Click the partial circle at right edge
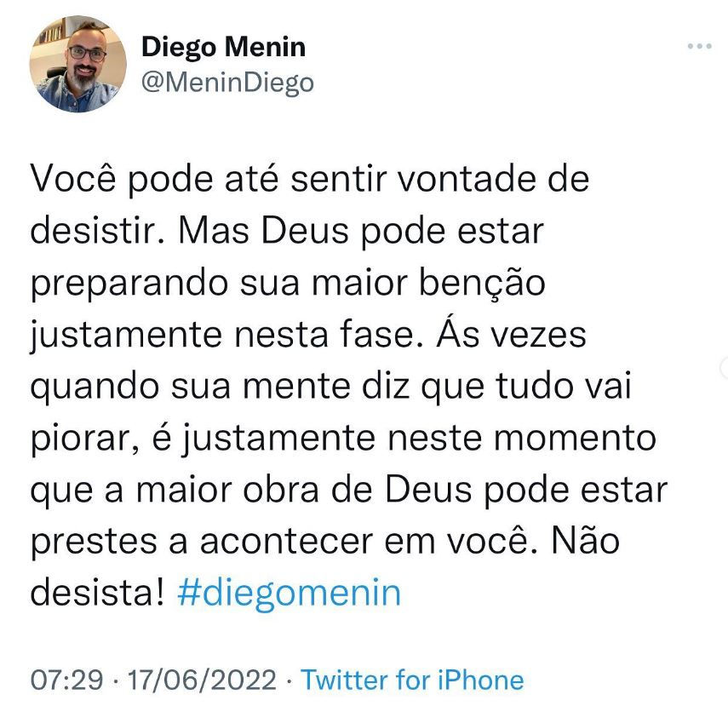This screenshot has width=728, height=712. pos(724,368)
